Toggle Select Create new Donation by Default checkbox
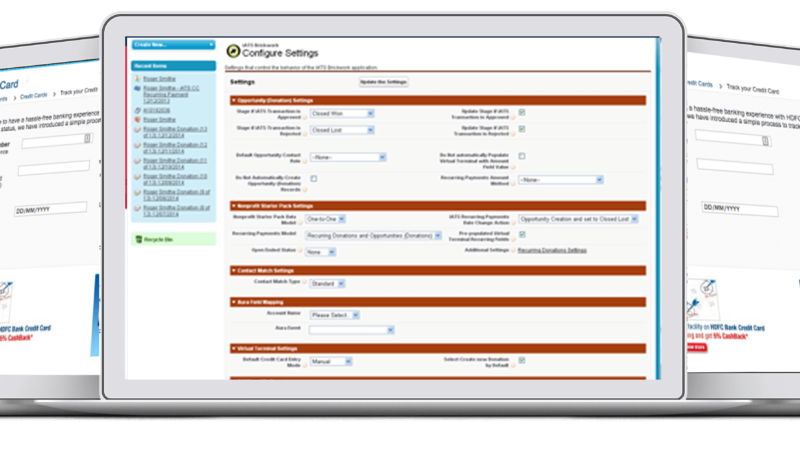 pyautogui.click(x=522, y=360)
